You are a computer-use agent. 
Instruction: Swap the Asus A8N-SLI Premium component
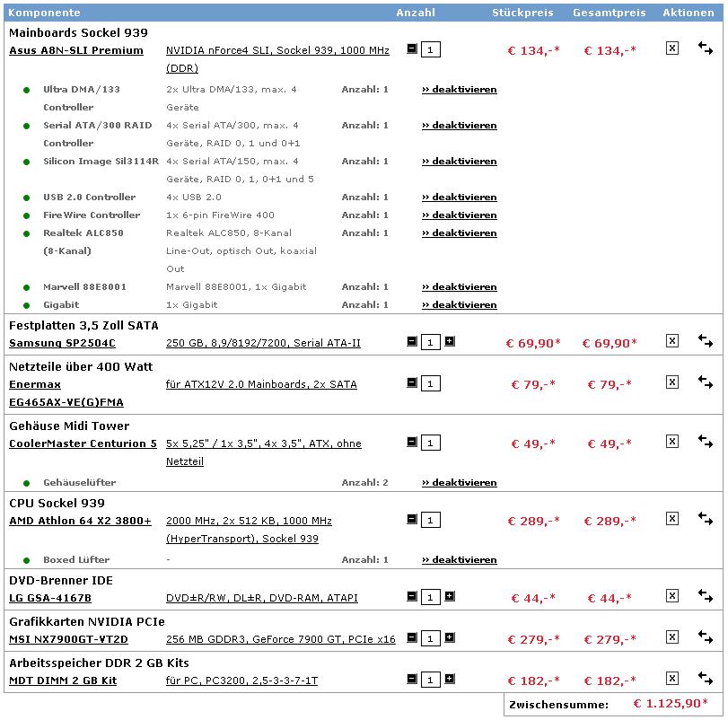(706, 48)
